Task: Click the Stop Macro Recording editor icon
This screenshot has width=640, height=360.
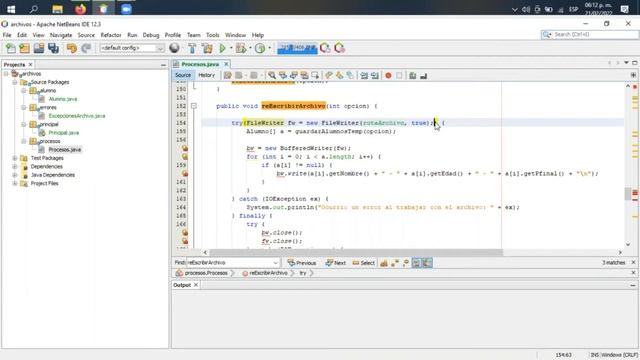Action: click(399, 76)
